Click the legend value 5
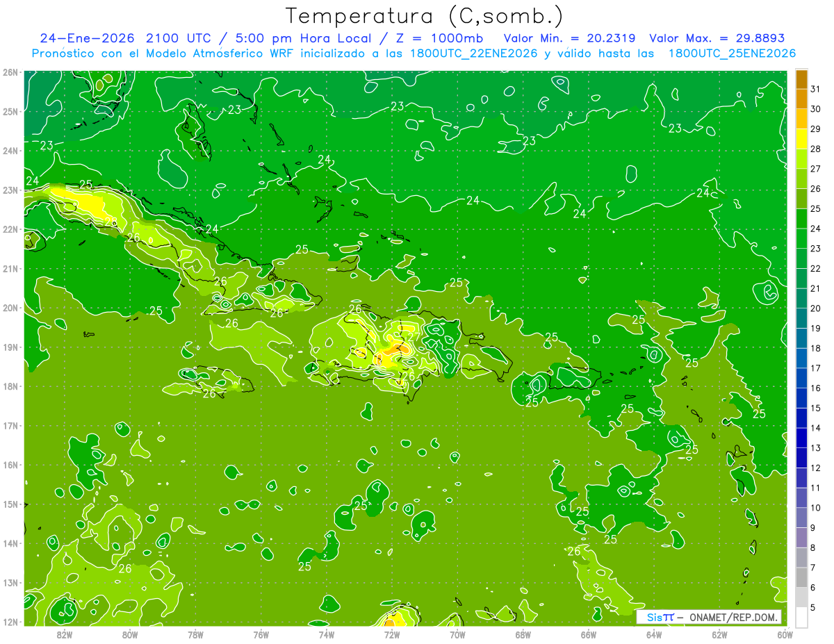This screenshot has height=644, width=834. click(813, 607)
